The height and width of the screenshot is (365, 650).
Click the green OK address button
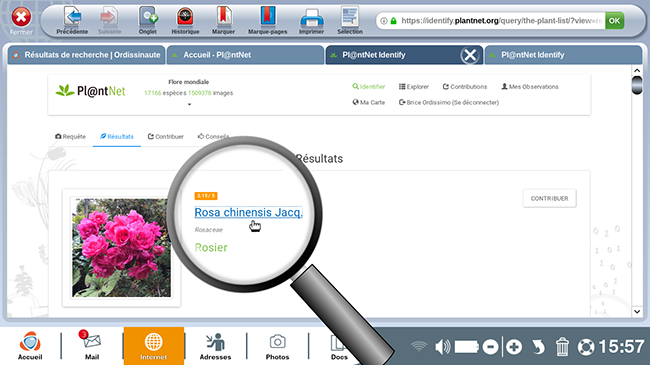(x=614, y=21)
